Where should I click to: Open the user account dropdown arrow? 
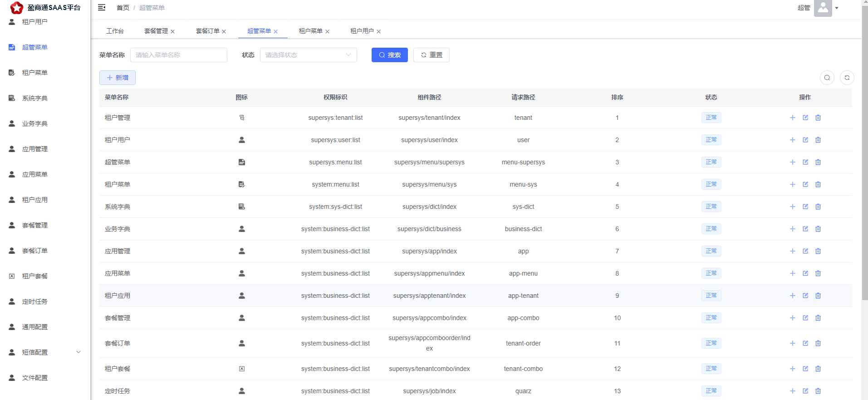point(837,8)
